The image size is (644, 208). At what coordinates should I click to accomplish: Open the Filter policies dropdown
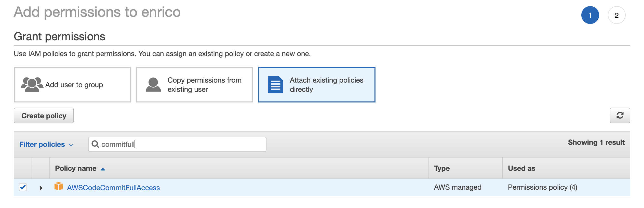coord(46,144)
